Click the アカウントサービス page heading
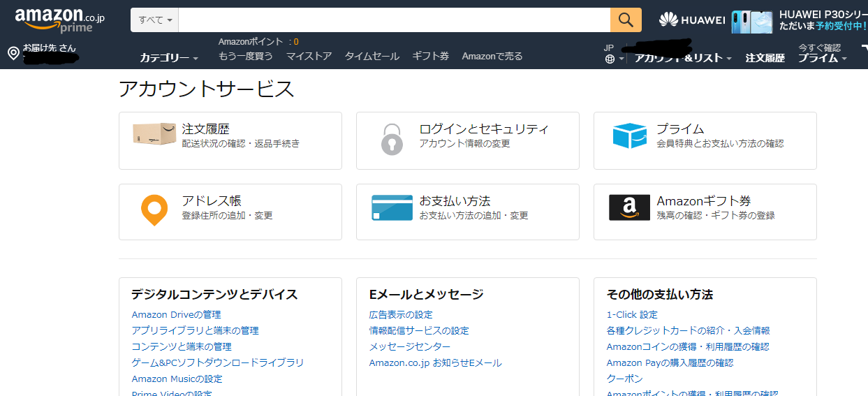 click(x=206, y=89)
